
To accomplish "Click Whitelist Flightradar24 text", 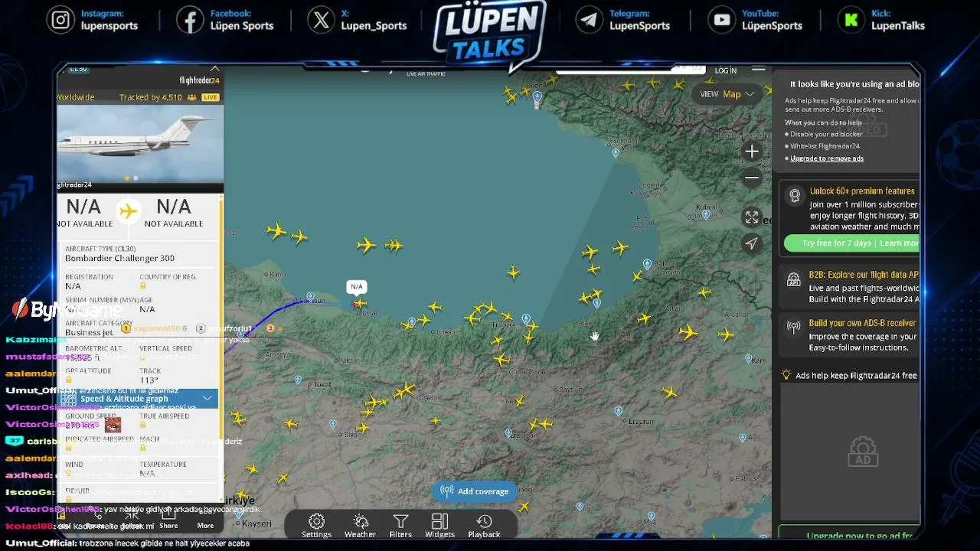I will click(x=825, y=146).
